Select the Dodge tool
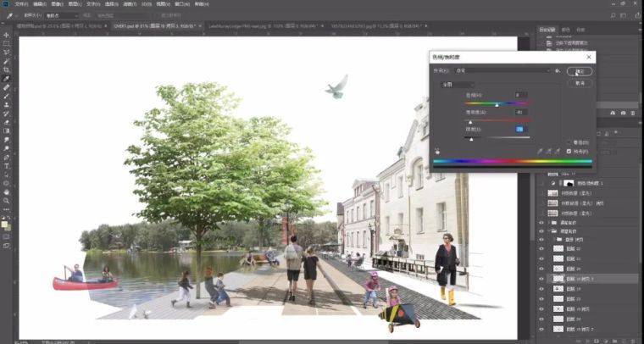The image size is (644, 344). pyautogui.click(x=6, y=148)
